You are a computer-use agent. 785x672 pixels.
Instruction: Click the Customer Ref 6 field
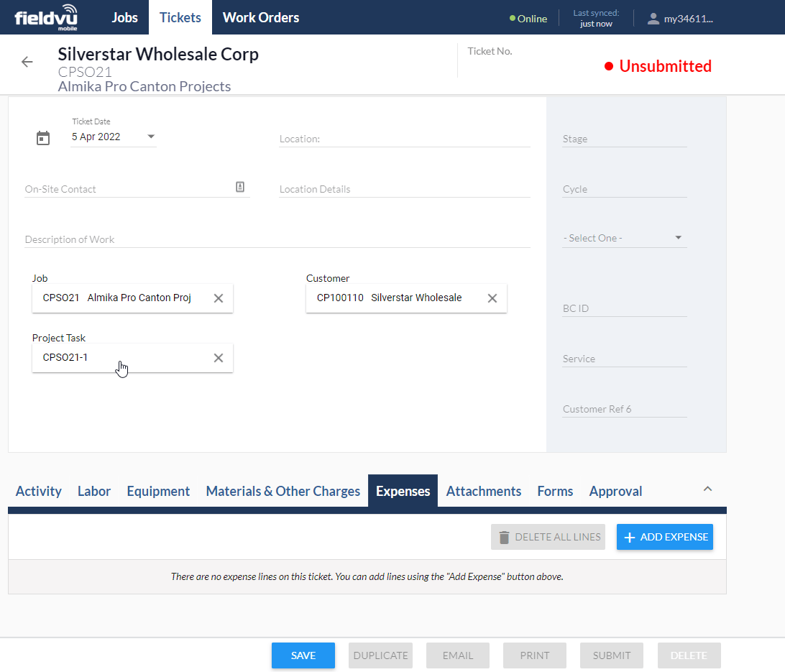click(624, 409)
